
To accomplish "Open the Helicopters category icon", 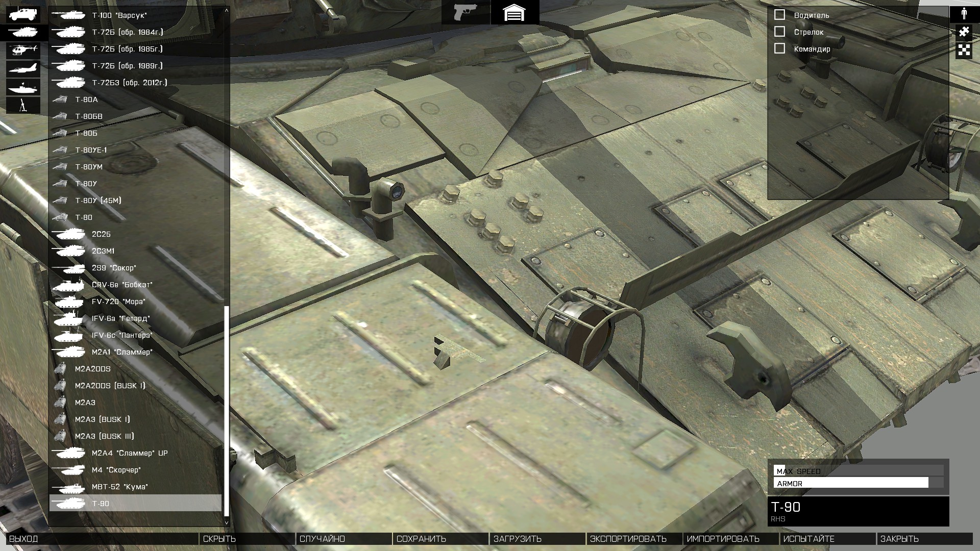I will [x=23, y=50].
